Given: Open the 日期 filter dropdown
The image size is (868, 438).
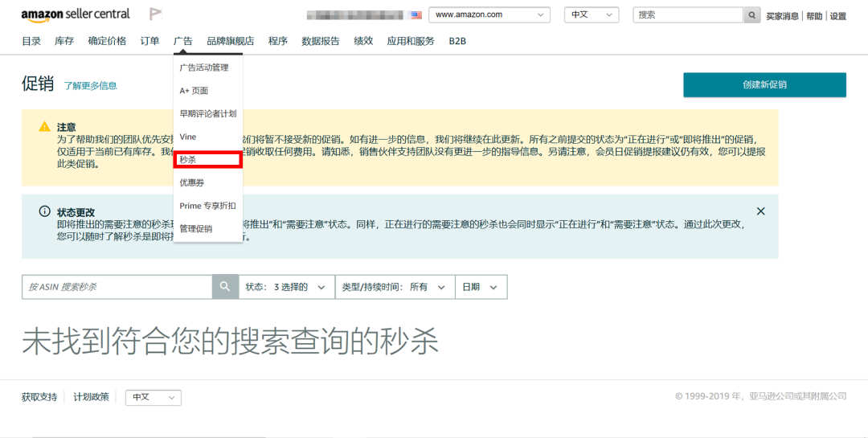Looking at the screenshot, I should click(x=481, y=287).
